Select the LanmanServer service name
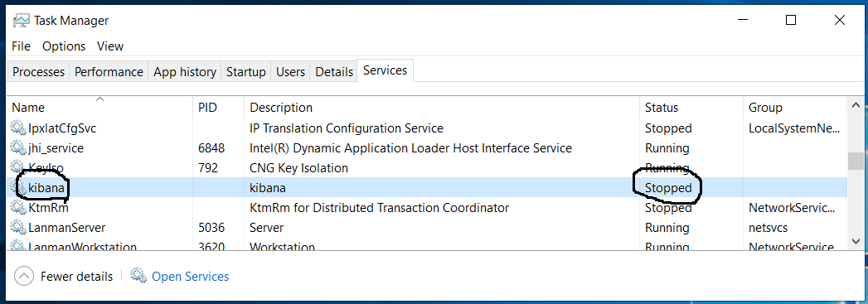The width and height of the screenshot is (868, 304). [66, 228]
